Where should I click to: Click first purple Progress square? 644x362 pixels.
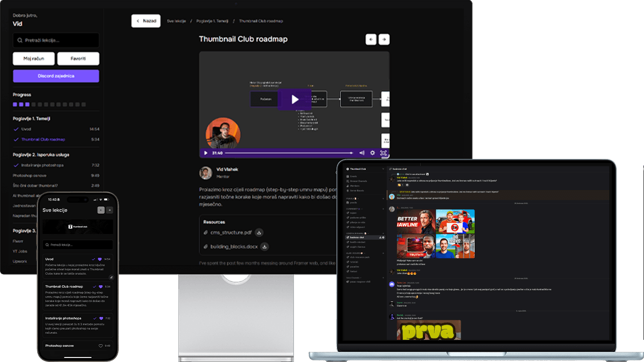pyautogui.click(x=15, y=105)
